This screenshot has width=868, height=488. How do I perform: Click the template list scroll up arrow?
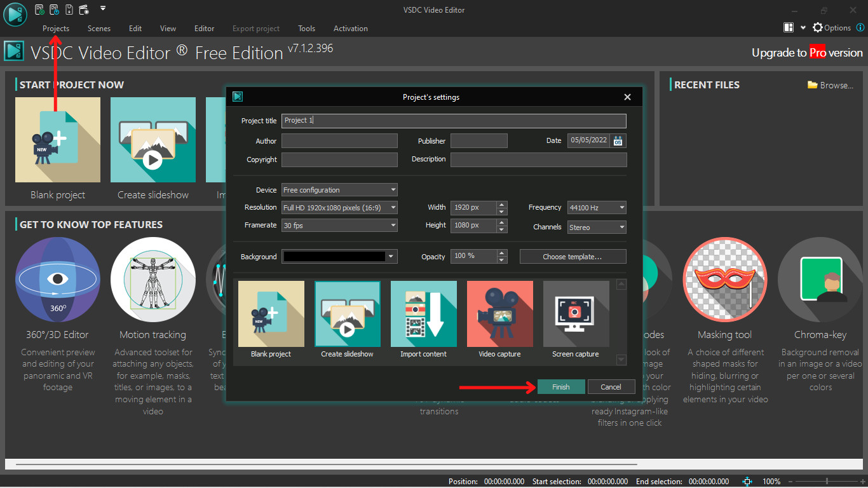[x=621, y=284]
